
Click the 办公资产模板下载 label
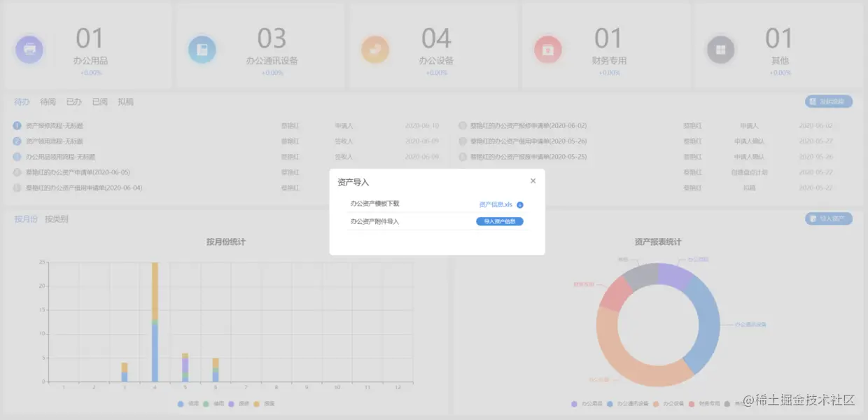click(375, 204)
